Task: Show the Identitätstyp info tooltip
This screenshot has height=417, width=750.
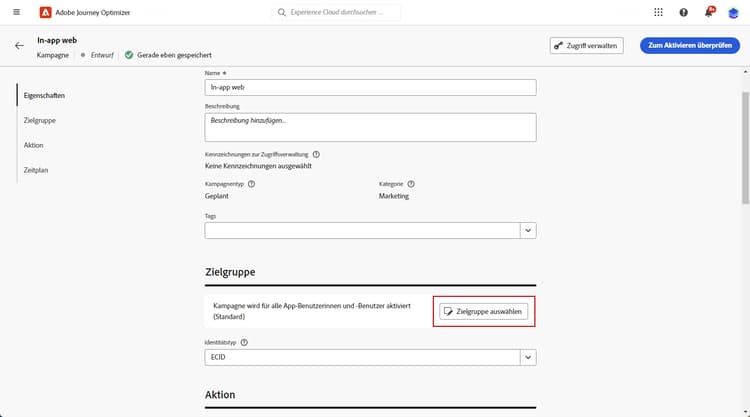Action: [x=244, y=342]
